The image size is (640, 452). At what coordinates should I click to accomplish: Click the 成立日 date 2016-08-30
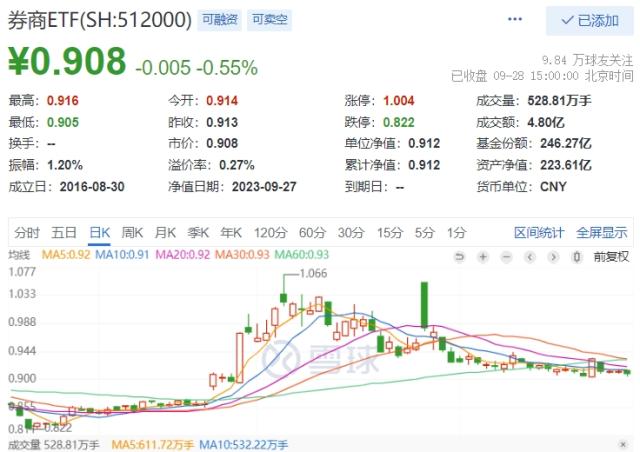click(92, 187)
